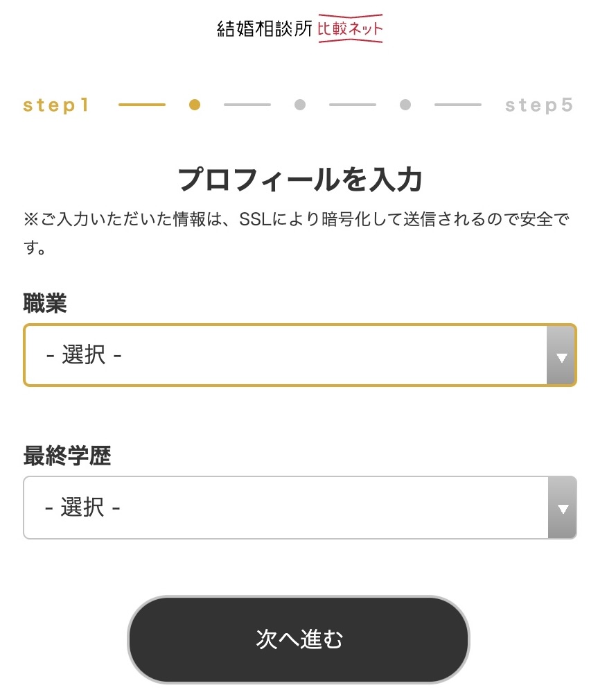The image size is (616, 699).
Task: Click the 職業 field label
Action: pyautogui.click(x=45, y=303)
